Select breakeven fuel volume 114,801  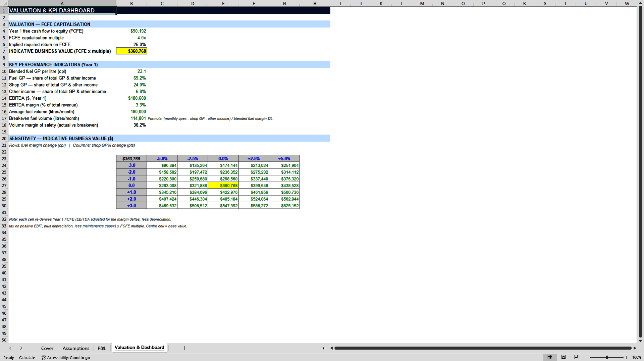pos(131,118)
